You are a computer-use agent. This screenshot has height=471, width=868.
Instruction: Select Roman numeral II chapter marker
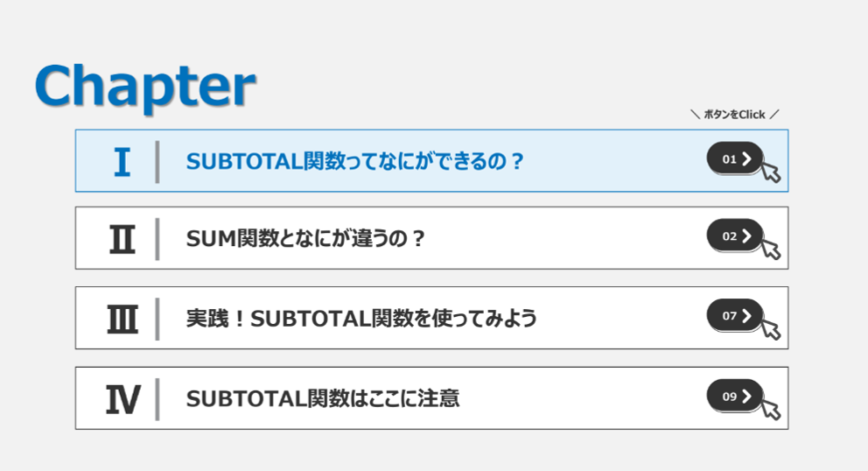[x=122, y=239]
